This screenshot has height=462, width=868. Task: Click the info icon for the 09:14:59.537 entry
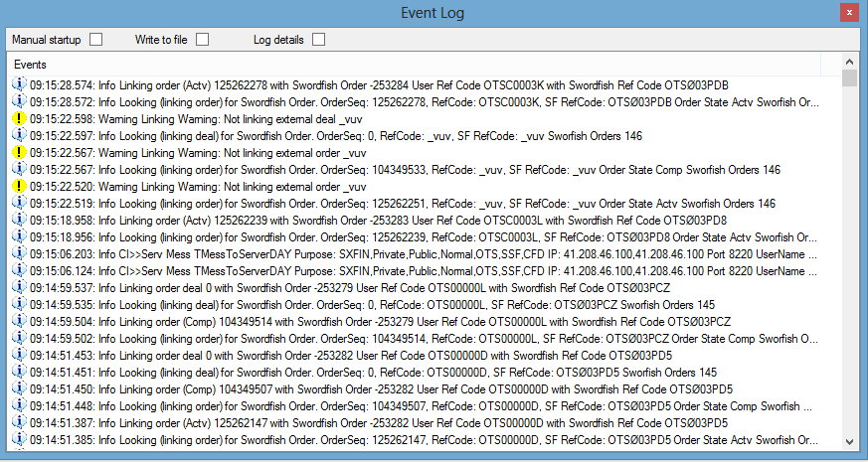pyautogui.click(x=18, y=287)
